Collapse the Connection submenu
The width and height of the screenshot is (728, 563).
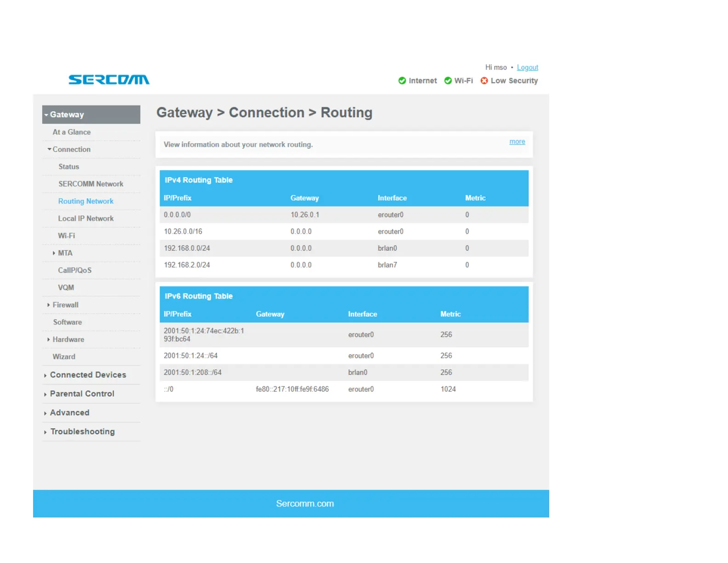click(71, 149)
